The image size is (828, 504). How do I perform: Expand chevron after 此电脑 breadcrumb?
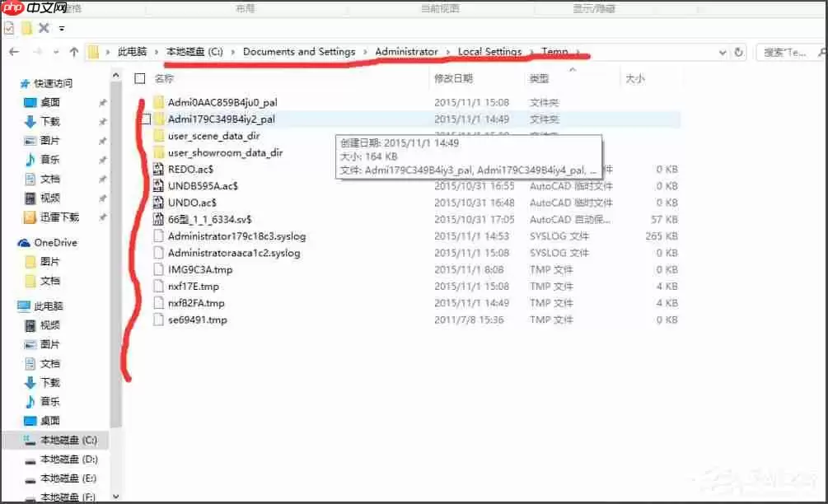tap(157, 52)
